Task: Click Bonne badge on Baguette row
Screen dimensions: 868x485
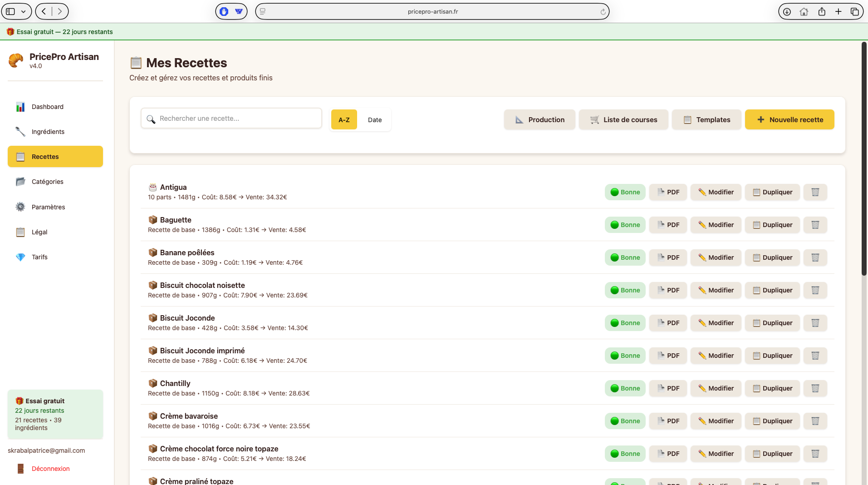Action: pyautogui.click(x=625, y=225)
